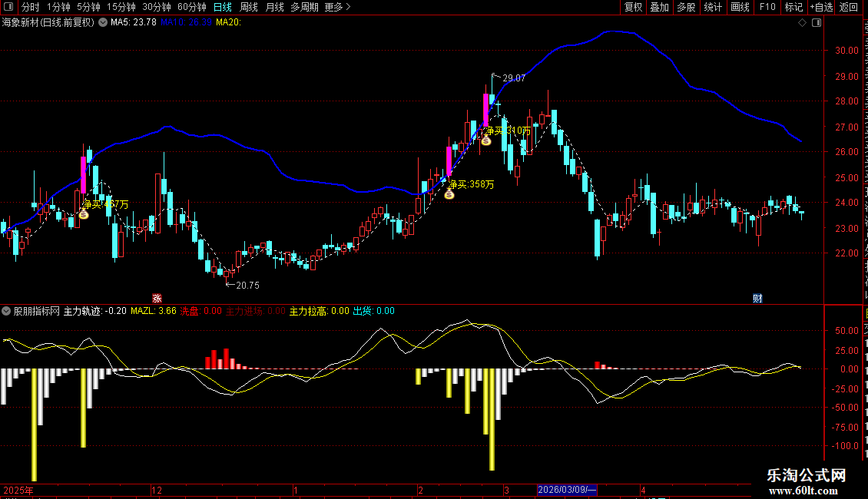Expand the 股朋指标网 sub-indicator dropdown
Viewport: 868px width, 499px height.
(x=6, y=311)
